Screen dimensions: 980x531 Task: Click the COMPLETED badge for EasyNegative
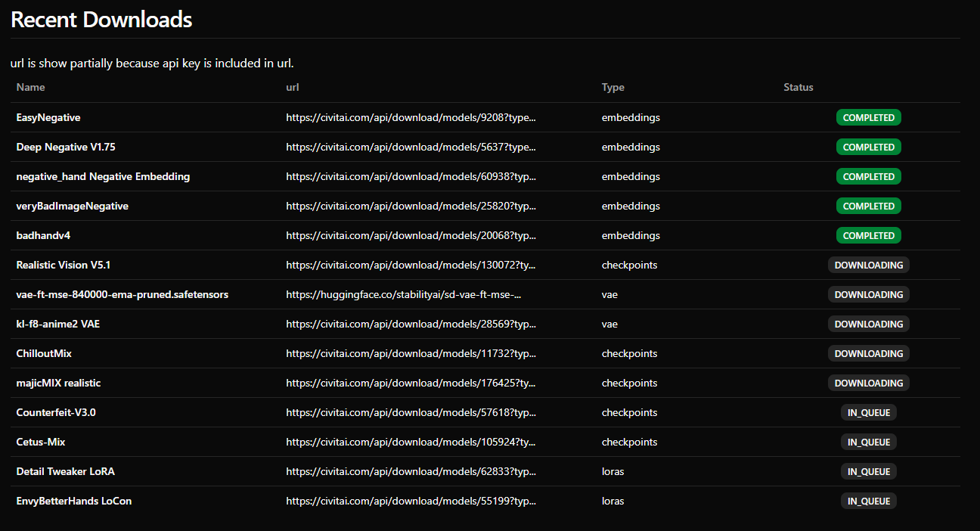click(868, 118)
